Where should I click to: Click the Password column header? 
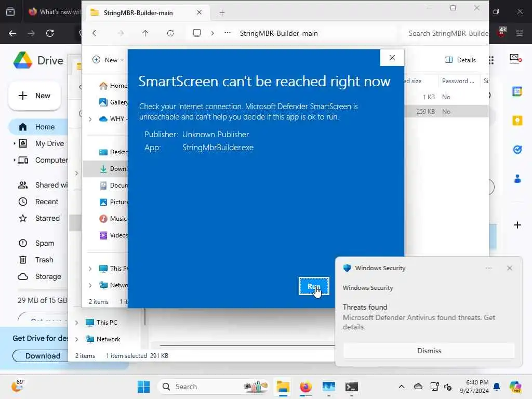coord(458,81)
